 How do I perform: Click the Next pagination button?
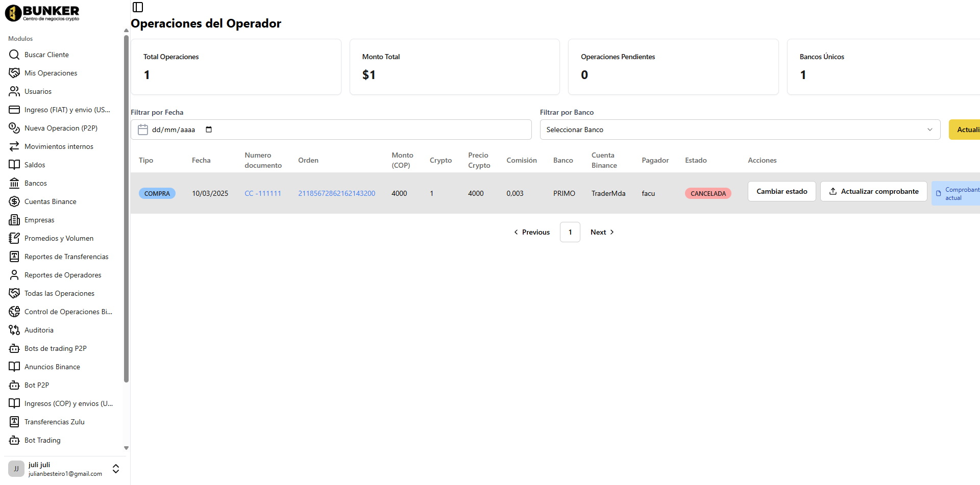click(602, 232)
